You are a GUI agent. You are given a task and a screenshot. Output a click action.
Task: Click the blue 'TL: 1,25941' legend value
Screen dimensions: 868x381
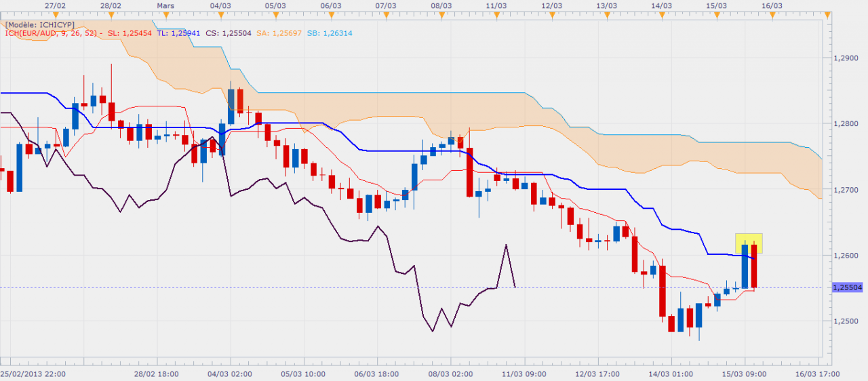pos(178,33)
